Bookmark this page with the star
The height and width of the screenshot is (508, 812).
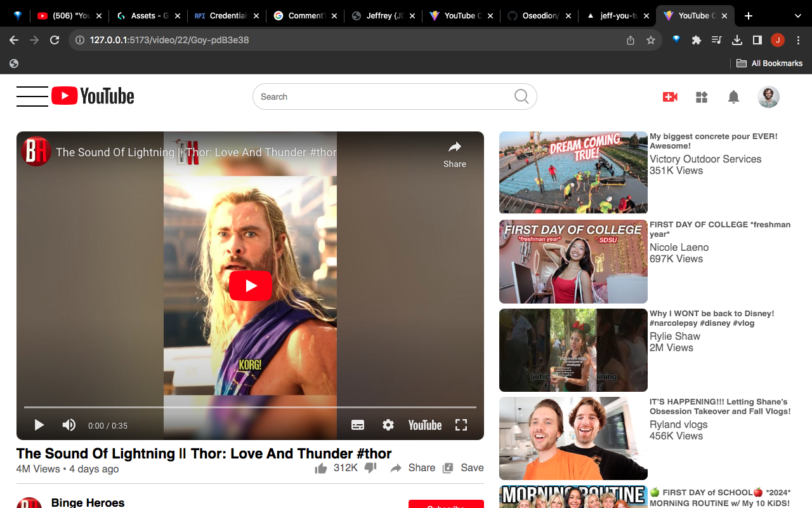point(651,40)
